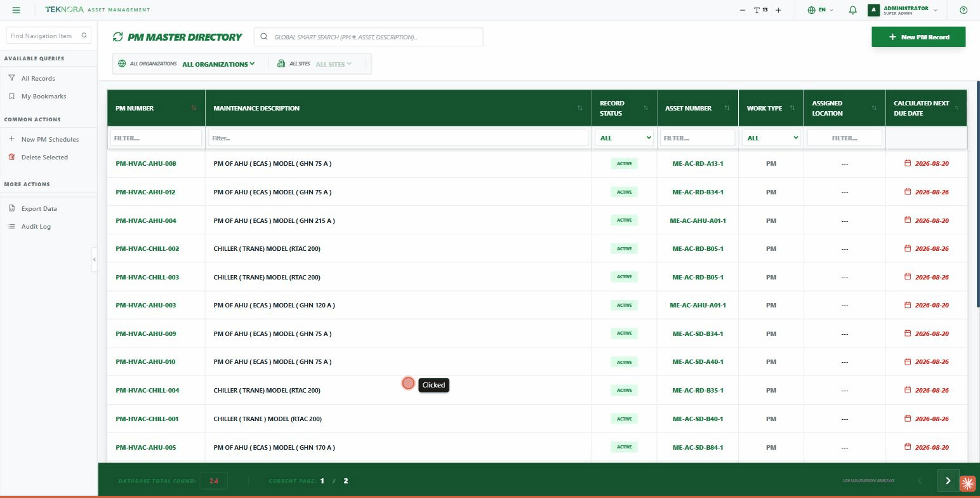Open the hamburger navigation menu
The height and width of the screenshot is (498, 980).
pos(17,10)
